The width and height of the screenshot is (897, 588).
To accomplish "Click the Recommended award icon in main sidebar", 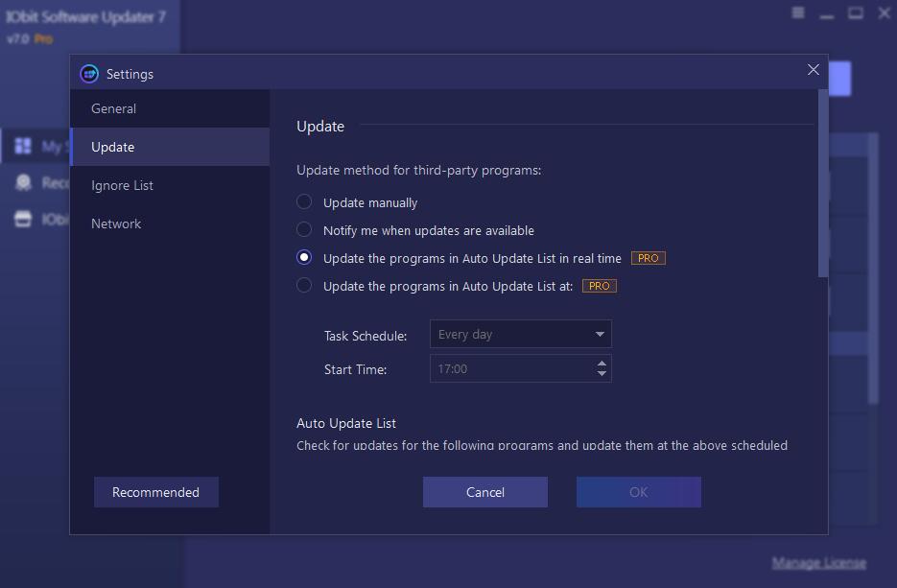I will [x=23, y=182].
